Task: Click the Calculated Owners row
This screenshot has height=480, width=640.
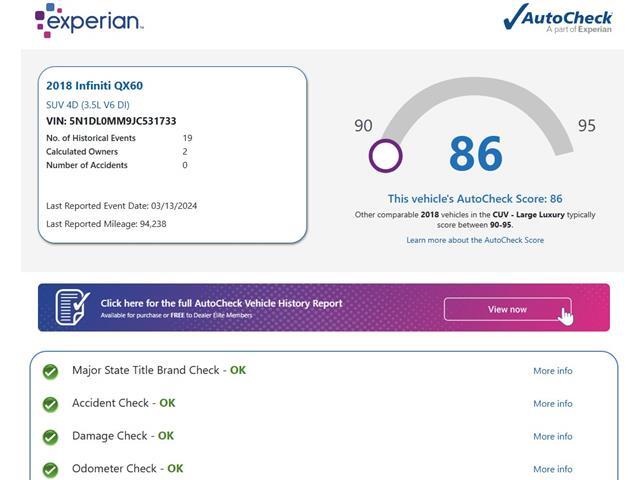Action: 117,151
